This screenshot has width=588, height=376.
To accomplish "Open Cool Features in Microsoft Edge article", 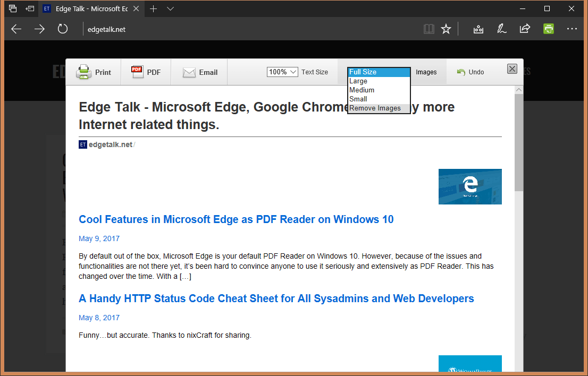I will pos(236,219).
